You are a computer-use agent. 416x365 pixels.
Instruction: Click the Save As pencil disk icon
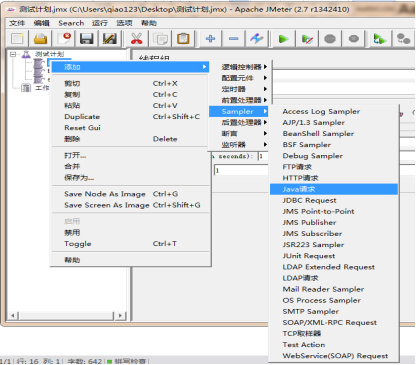109,39
